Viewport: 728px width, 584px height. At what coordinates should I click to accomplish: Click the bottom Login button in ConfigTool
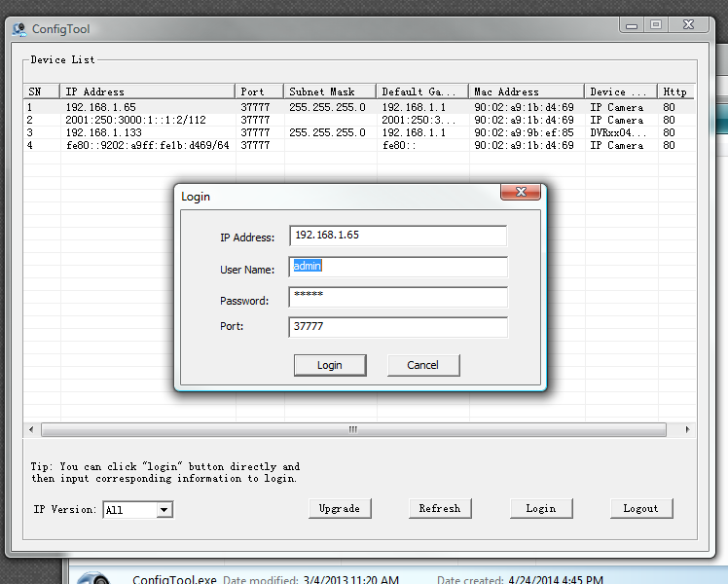click(x=540, y=508)
